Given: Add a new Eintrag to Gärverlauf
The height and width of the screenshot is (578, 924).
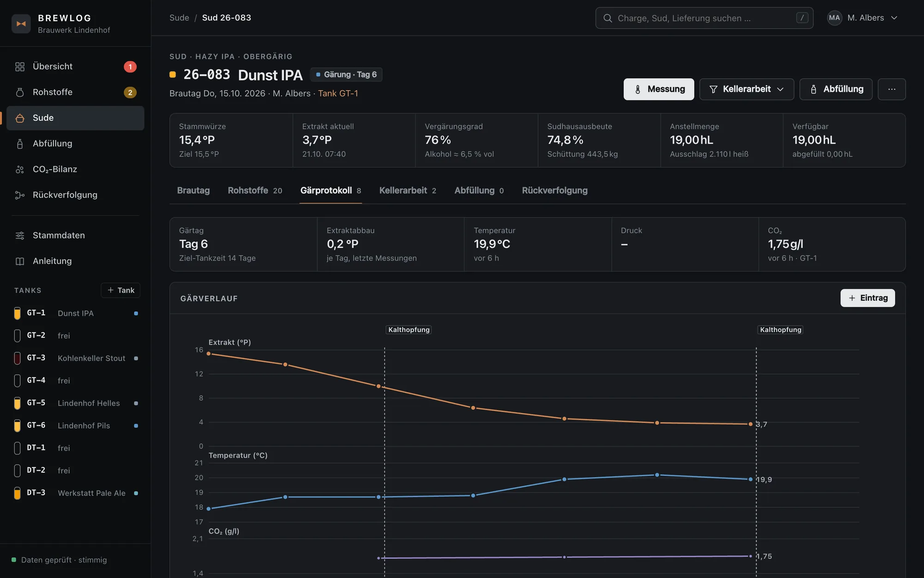Looking at the screenshot, I should coord(868,298).
